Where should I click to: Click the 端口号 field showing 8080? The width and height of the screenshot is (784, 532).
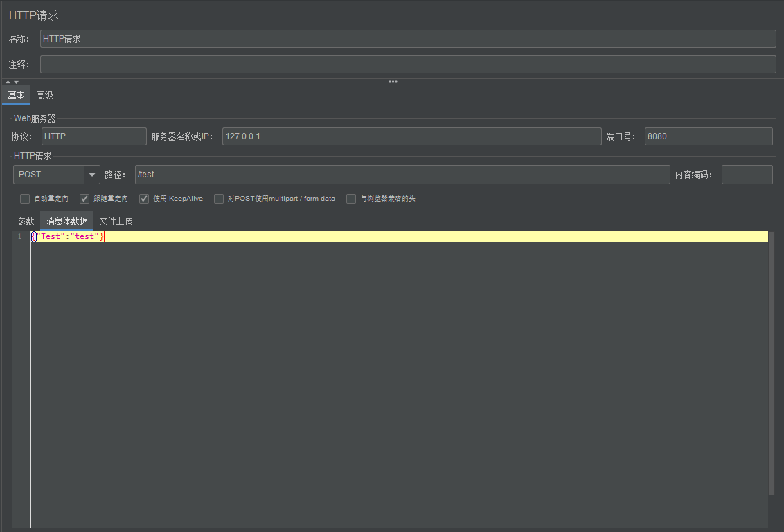[x=709, y=136]
